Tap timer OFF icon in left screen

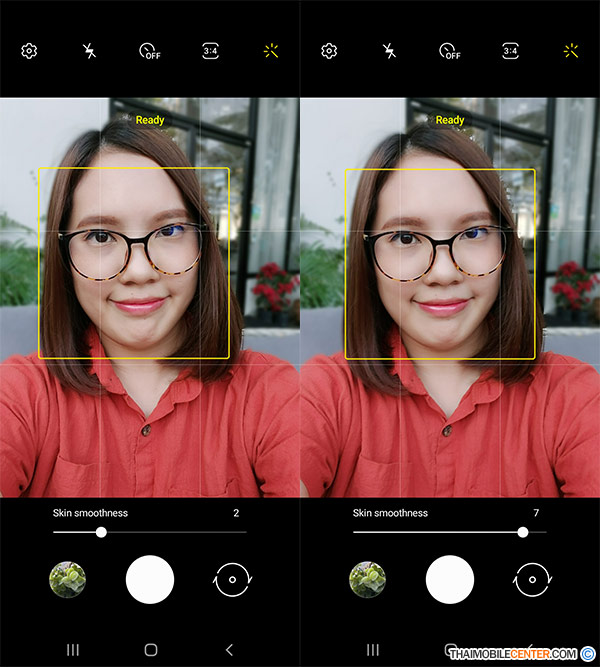[x=150, y=51]
